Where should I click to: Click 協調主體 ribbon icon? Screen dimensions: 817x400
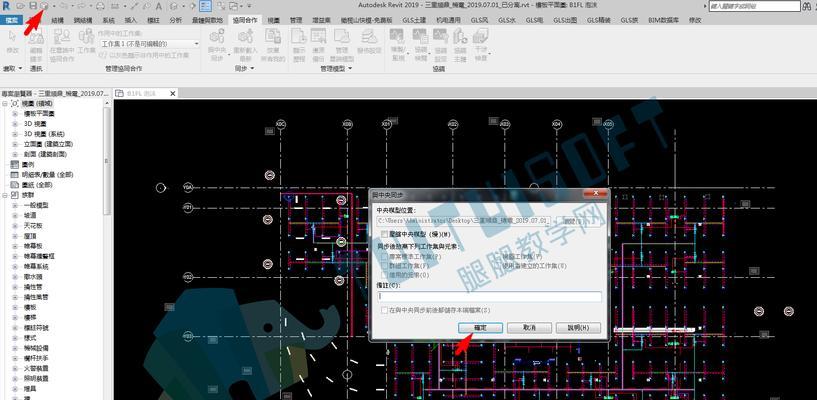pos(460,44)
